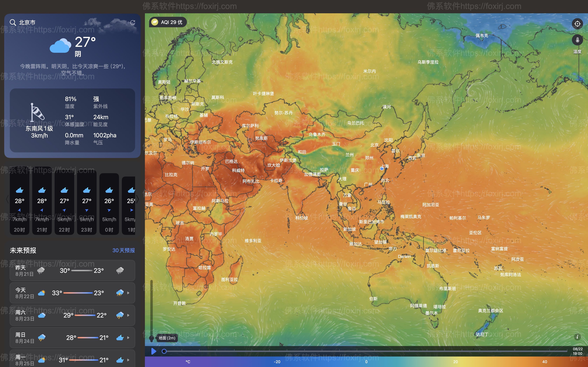The image size is (588, 367).
Task: Click 北京 label on the weather map
Action: point(374,145)
